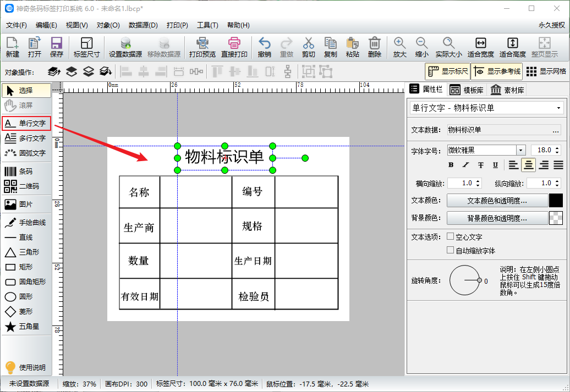The width and height of the screenshot is (570, 392).
Task: Decrease 纵向缩放 value with the down arrow
Action: 557,185
